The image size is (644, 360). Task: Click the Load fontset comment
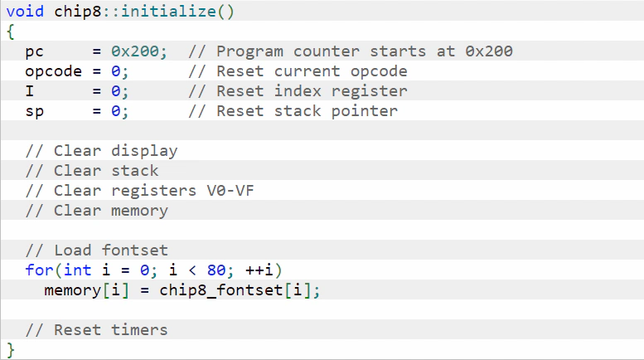pos(96,251)
